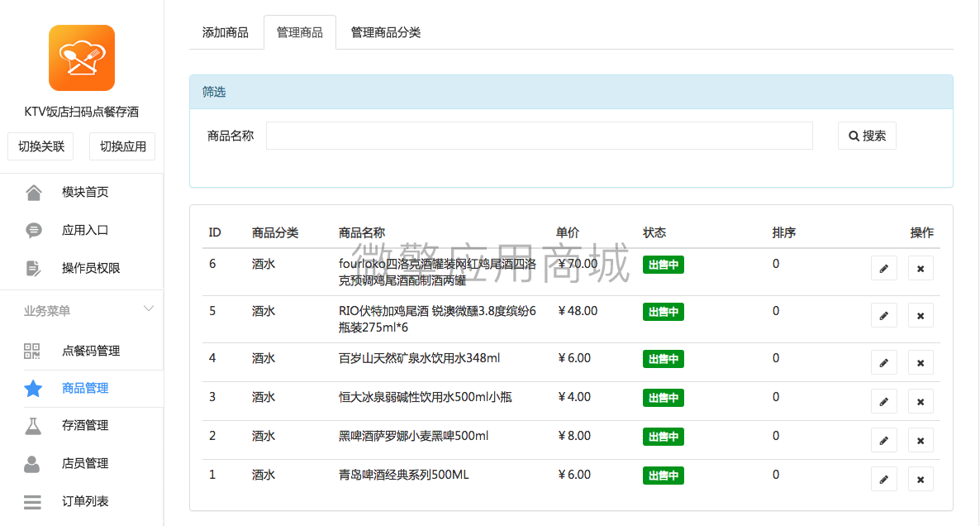Click the 单价 column header
980x526 pixels.
pyautogui.click(x=568, y=232)
